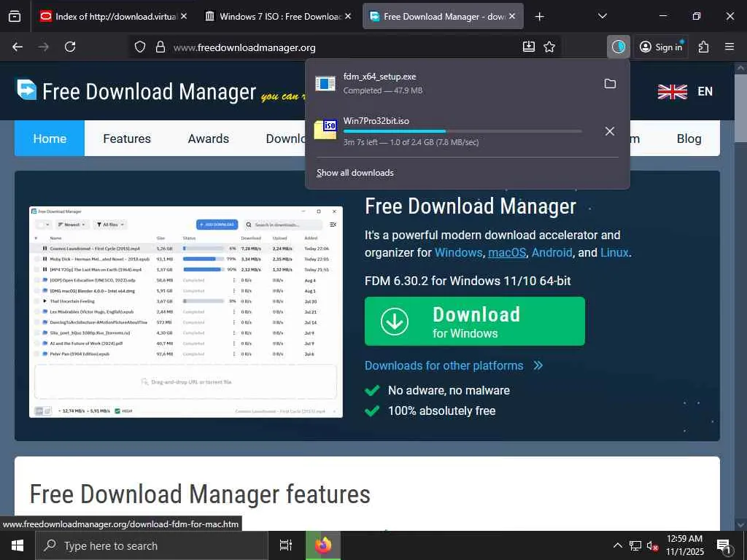Image resolution: width=747 pixels, height=560 pixels.
Task: Change language via UK flag icon
Action: coord(672,91)
